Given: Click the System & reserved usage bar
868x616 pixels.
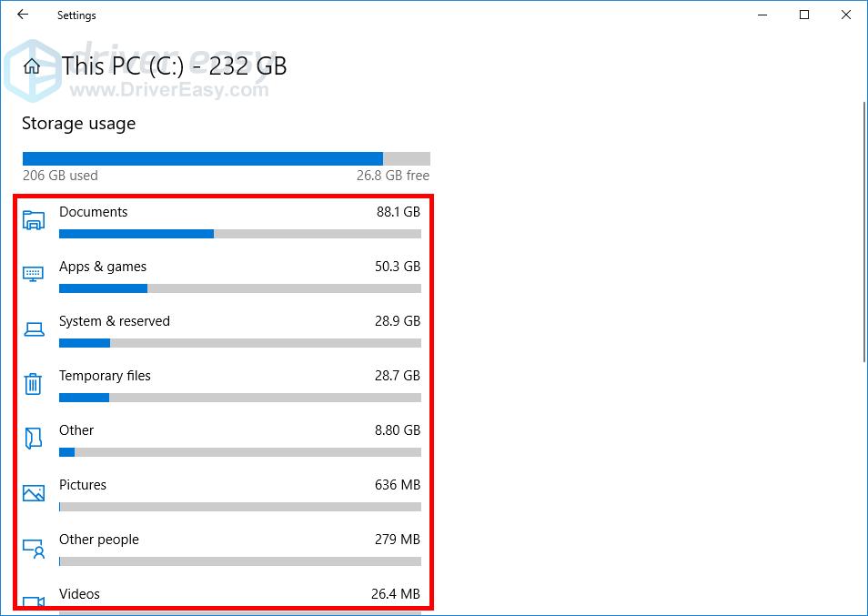Looking at the screenshot, I should 239,344.
